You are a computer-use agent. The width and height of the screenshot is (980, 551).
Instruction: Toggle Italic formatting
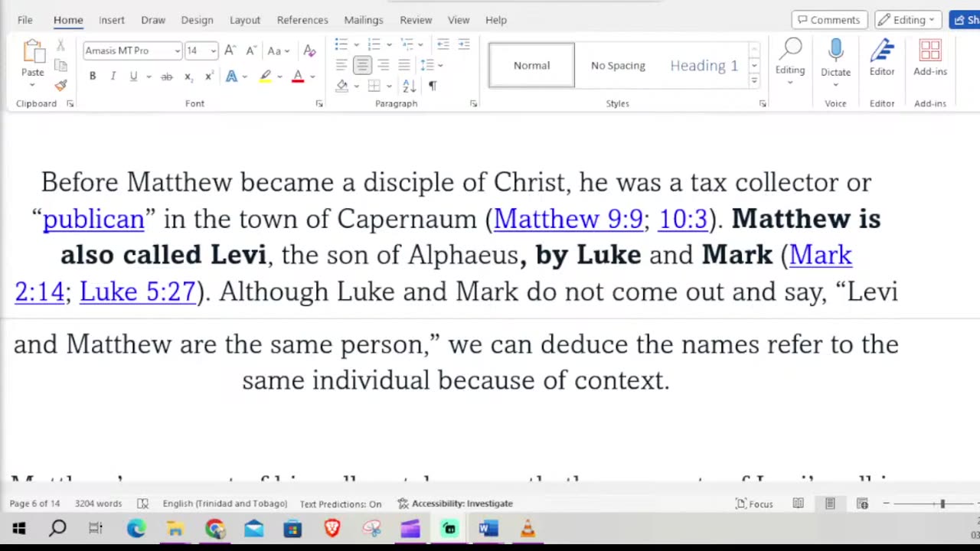tap(113, 77)
